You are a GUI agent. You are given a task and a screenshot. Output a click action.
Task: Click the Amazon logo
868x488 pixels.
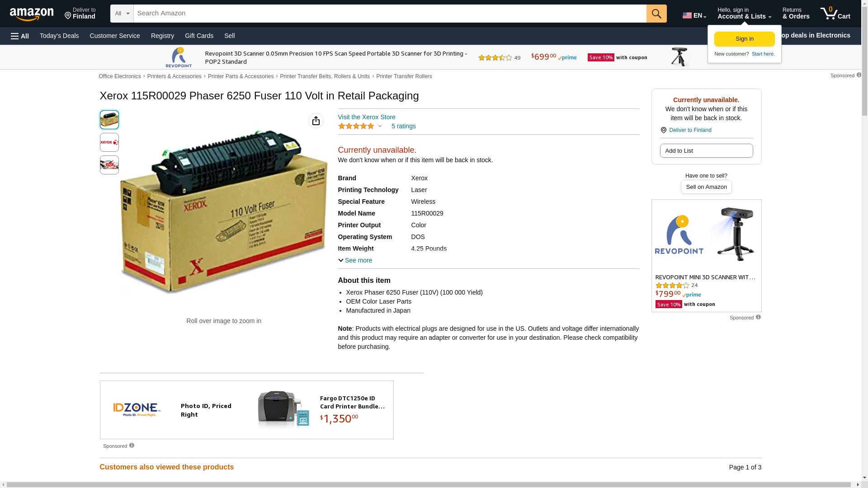point(32,14)
